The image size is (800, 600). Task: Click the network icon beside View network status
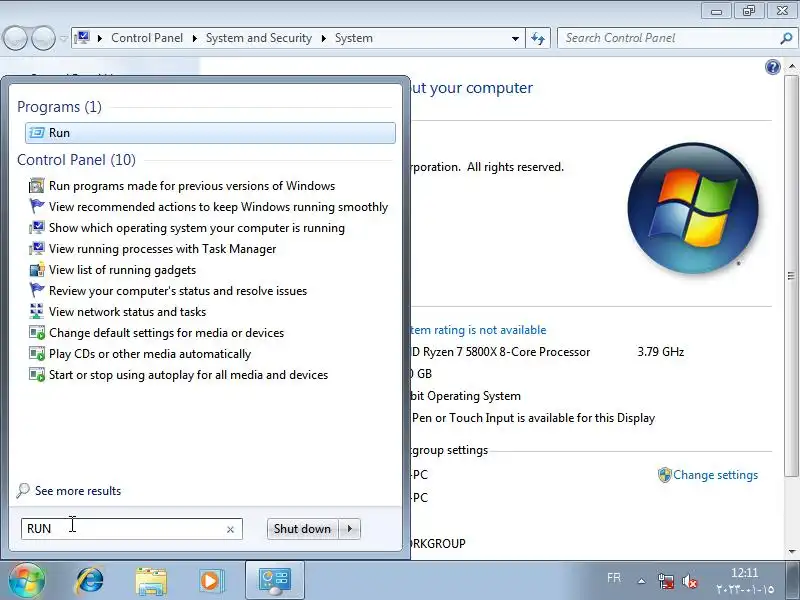click(x=37, y=311)
